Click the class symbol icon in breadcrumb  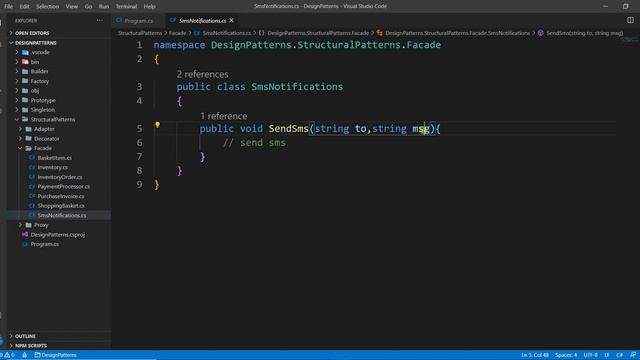pyautogui.click(x=380, y=33)
